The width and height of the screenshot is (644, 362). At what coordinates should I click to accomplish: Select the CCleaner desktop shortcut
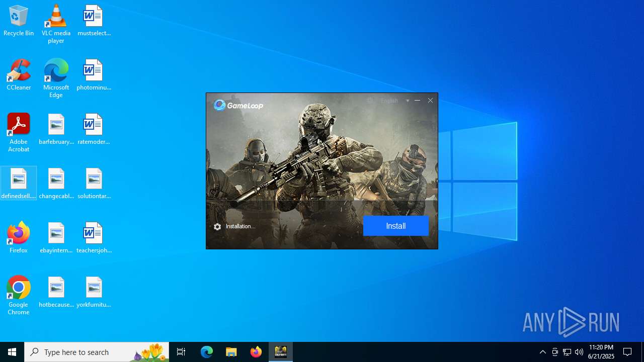click(x=19, y=75)
